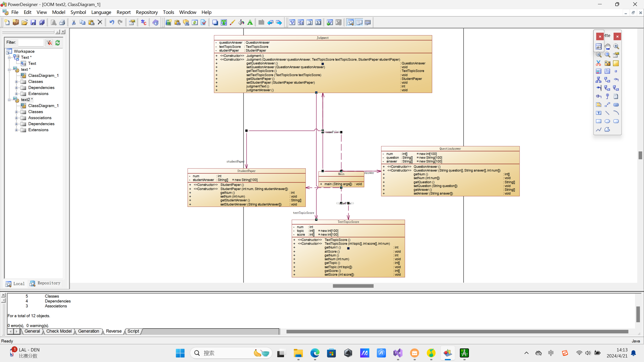This screenshot has height=362, width=644.
Task: Select the Note tool in palette
Action: [x=598, y=105]
